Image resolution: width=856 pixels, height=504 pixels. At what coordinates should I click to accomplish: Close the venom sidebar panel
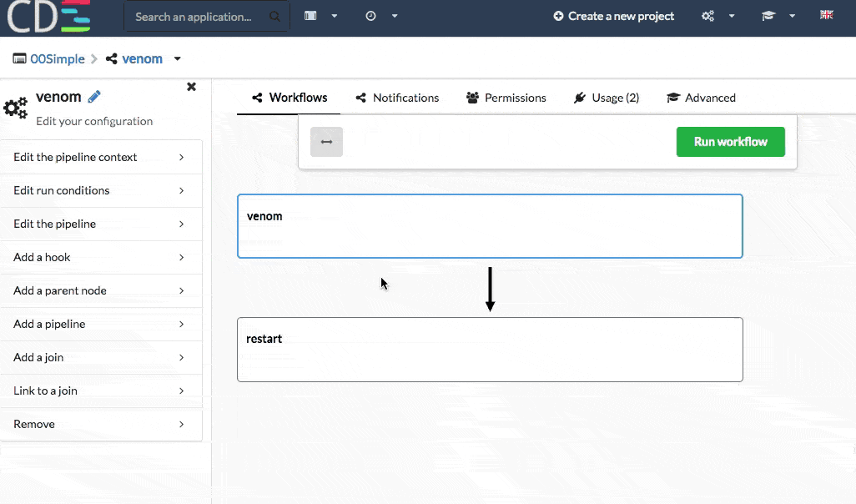coord(191,87)
